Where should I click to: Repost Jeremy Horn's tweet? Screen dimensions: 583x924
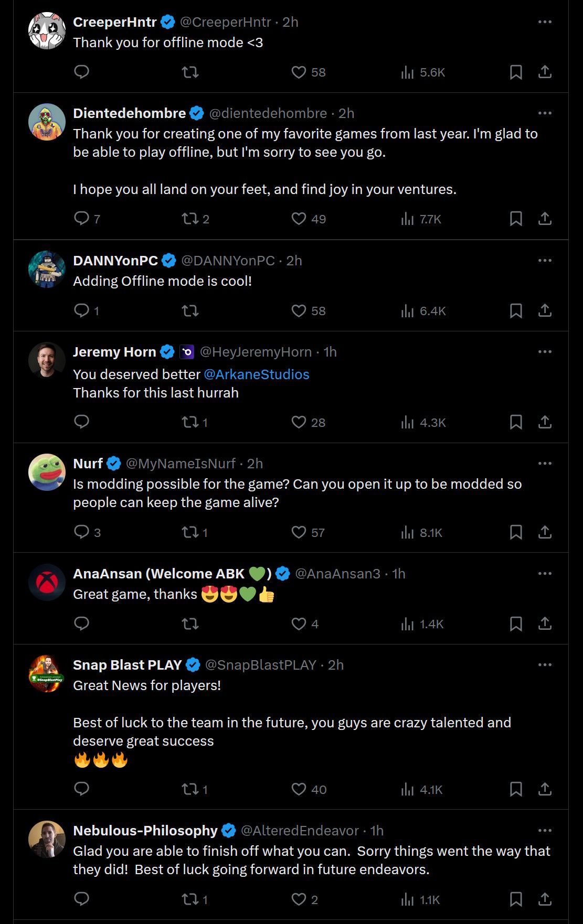190,422
